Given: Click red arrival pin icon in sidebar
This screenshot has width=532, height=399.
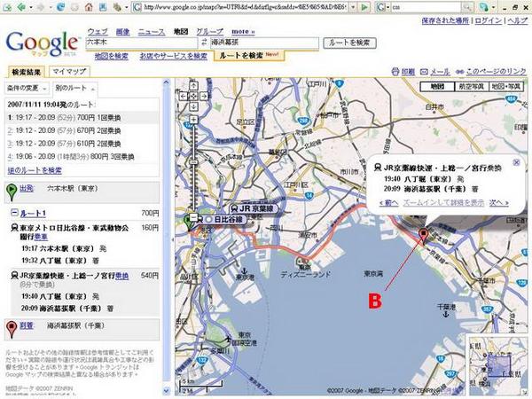Looking at the screenshot, I should pyautogui.click(x=12, y=330).
